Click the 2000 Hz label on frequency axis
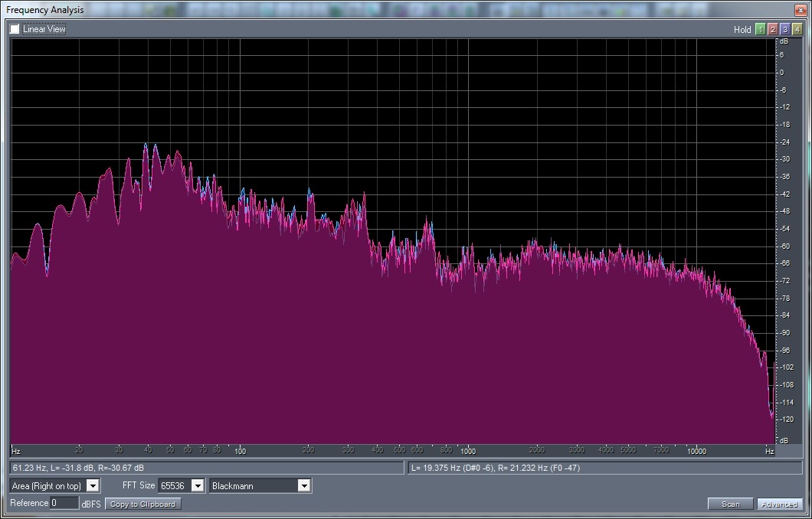This screenshot has width=812, height=519. pos(537,450)
